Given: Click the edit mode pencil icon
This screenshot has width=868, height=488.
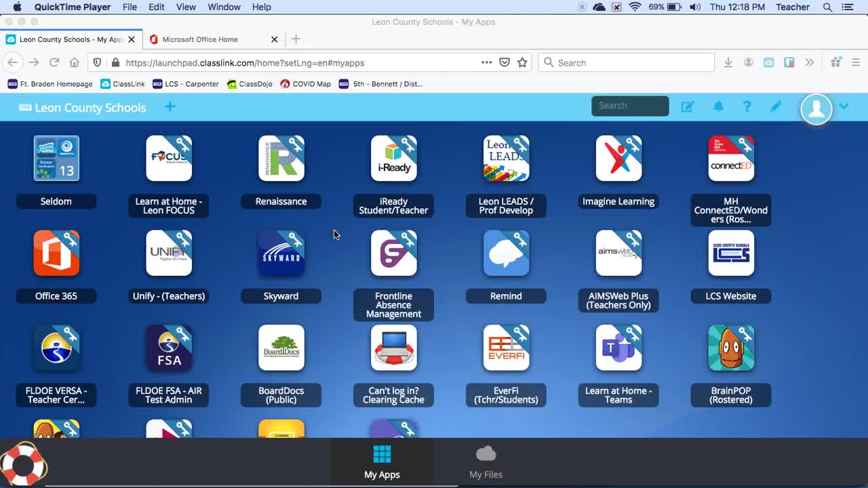Looking at the screenshot, I should tap(776, 106).
